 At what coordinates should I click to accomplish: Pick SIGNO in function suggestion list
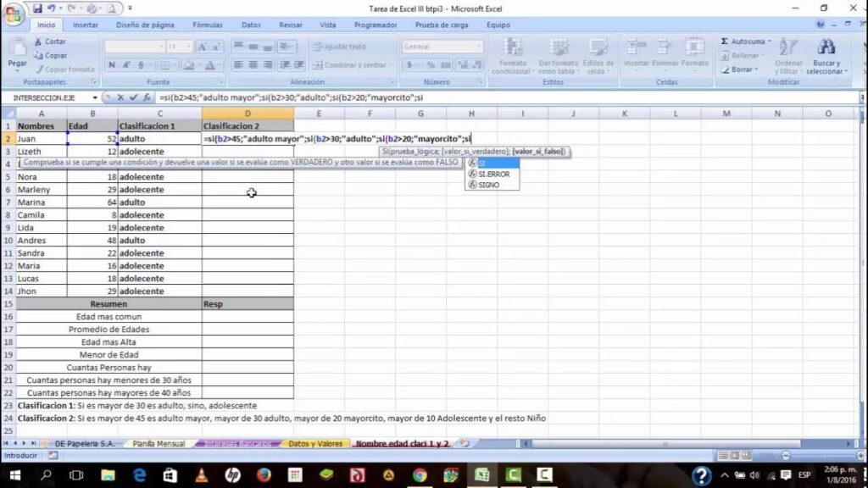[x=488, y=184]
